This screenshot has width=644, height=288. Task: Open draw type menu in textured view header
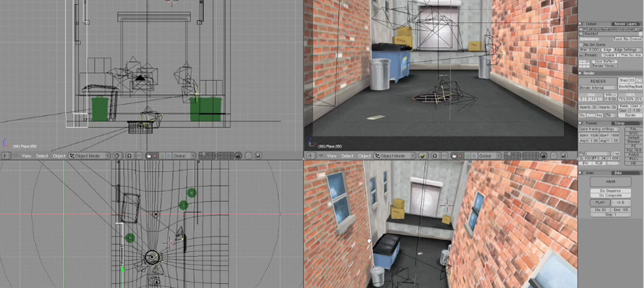tap(423, 156)
